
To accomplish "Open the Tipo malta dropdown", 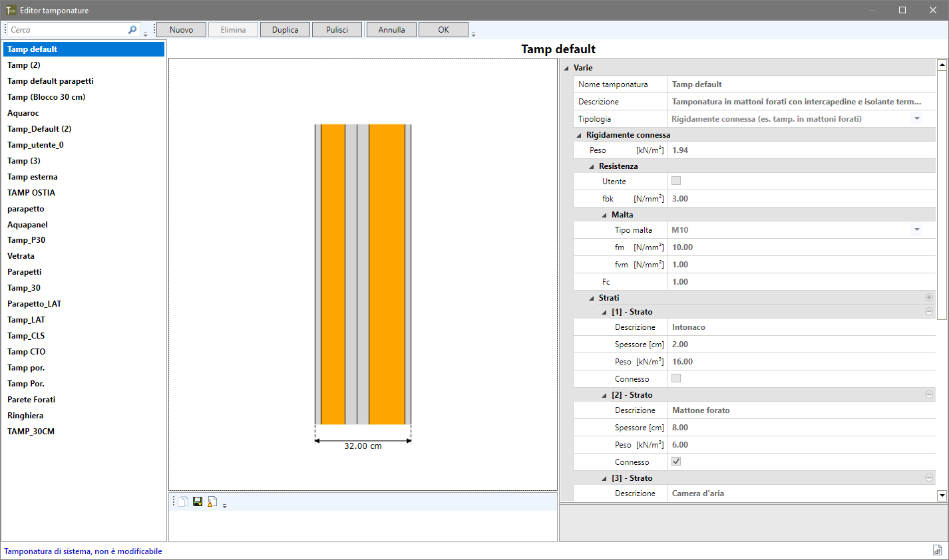I will 917,229.
